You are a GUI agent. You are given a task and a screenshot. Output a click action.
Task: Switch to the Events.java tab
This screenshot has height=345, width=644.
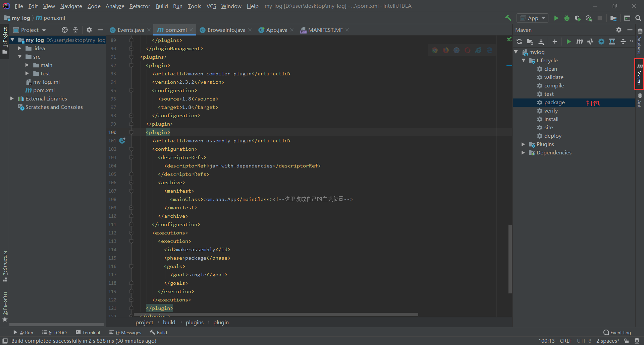pos(130,30)
